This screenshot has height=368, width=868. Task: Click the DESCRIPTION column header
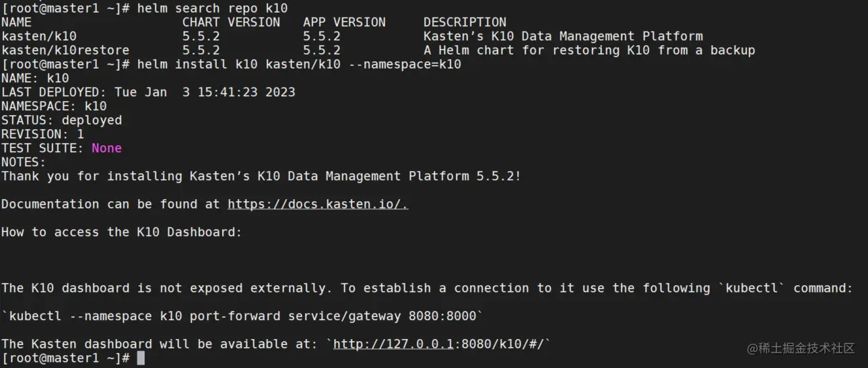[465, 22]
